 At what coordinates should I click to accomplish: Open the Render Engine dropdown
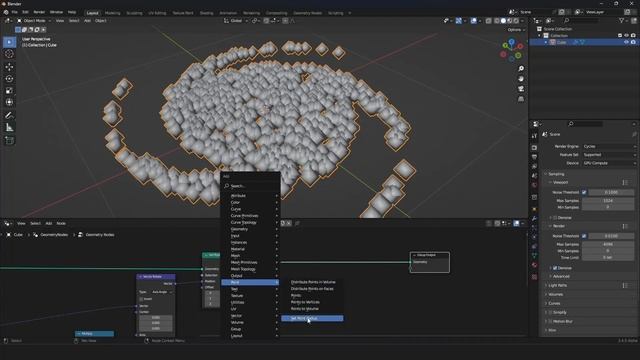(609, 146)
